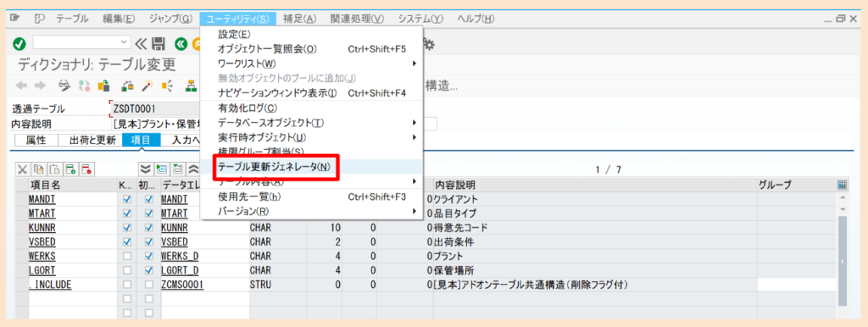Click the green Back double-arrow icon
The height and width of the screenshot is (327, 868).
coord(181,44)
